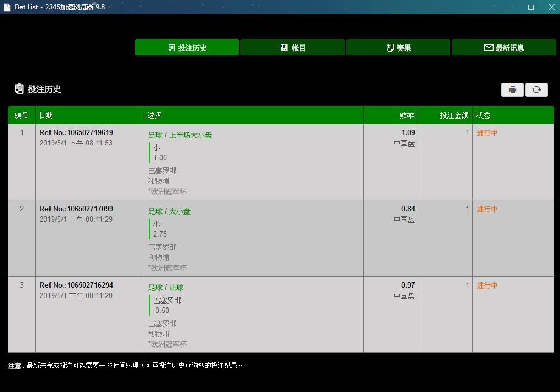Select Ref No.:106502717099

(x=76, y=209)
